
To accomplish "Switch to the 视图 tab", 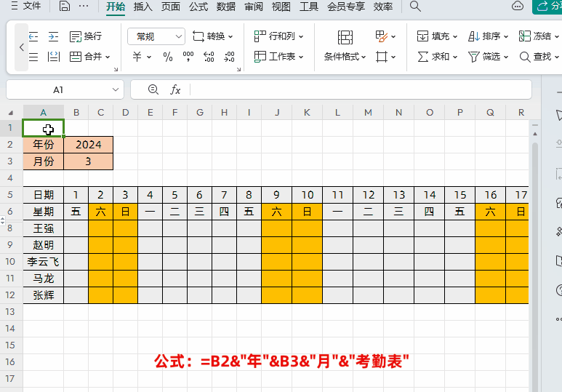I will (281, 7).
